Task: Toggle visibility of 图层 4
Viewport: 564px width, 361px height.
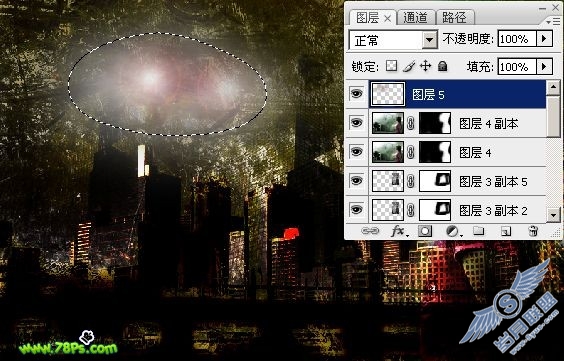Action: coord(356,152)
